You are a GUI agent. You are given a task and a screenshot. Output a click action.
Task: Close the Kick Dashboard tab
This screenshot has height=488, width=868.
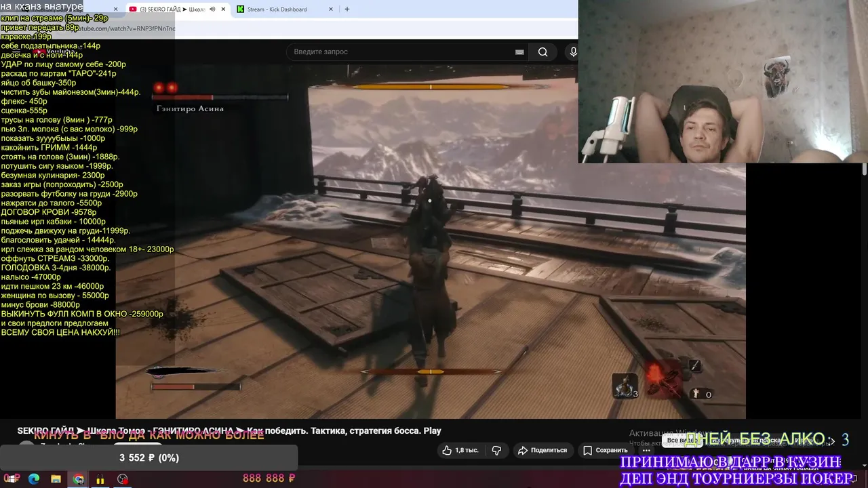pyautogui.click(x=330, y=9)
